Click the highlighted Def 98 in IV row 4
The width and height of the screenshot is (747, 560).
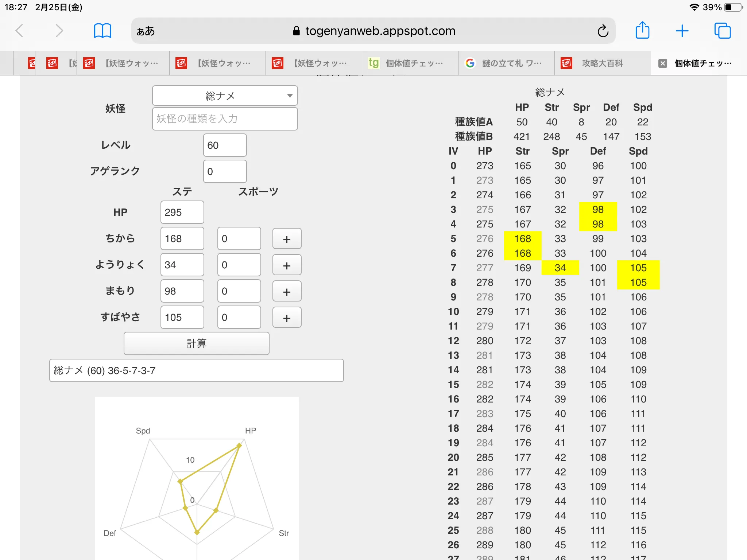tap(598, 224)
